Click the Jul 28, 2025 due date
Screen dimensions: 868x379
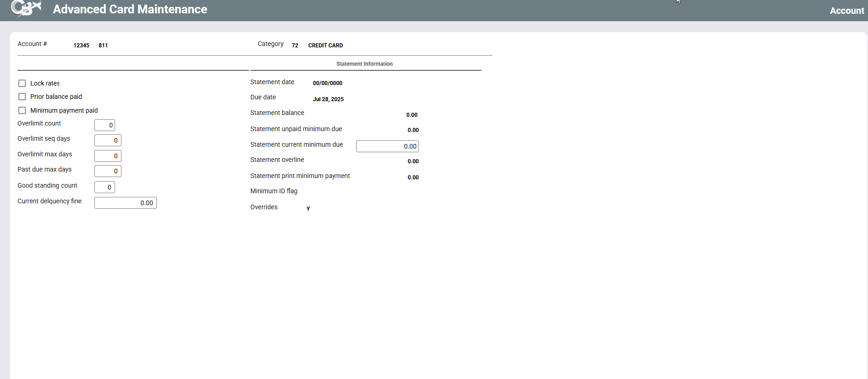(x=328, y=99)
